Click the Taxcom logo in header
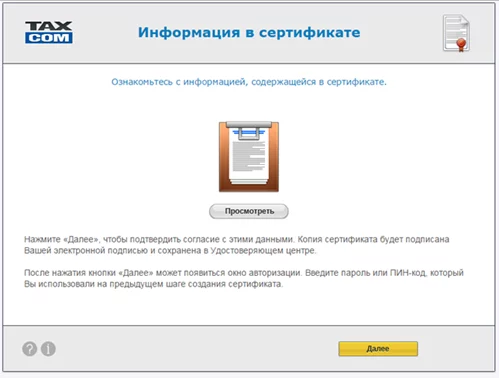 (x=49, y=32)
